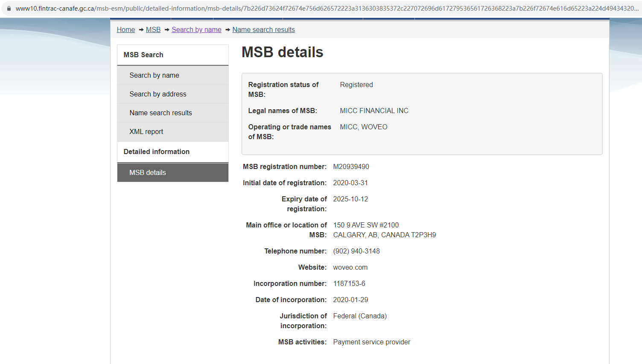Click activity value Payment service provider
642x364 pixels.
[372, 342]
